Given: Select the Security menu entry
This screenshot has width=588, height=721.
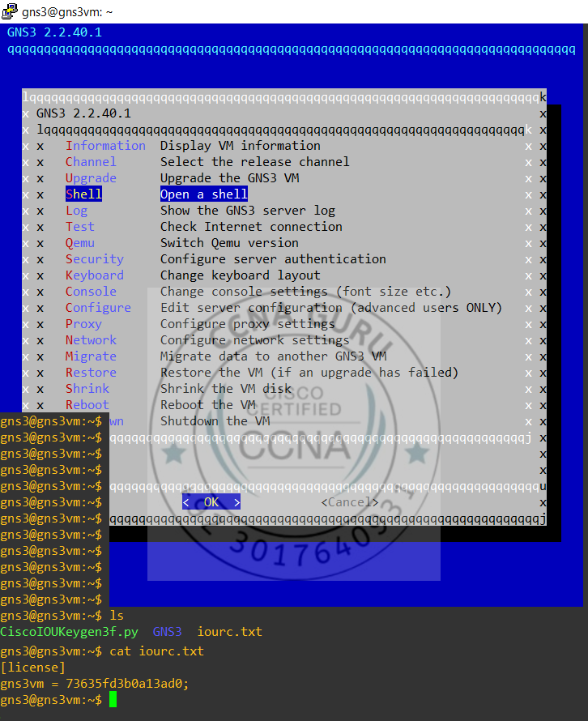Looking at the screenshot, I should pos(94,259).
